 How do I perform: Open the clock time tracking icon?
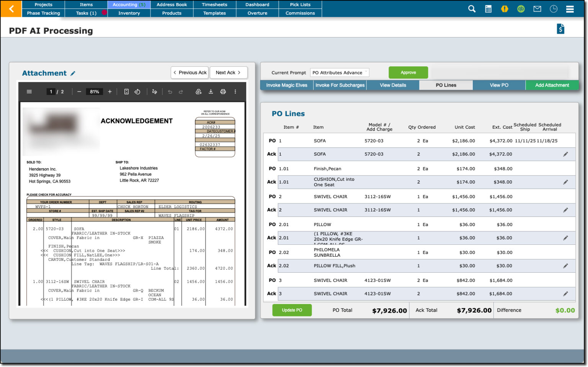pos(554,9)
